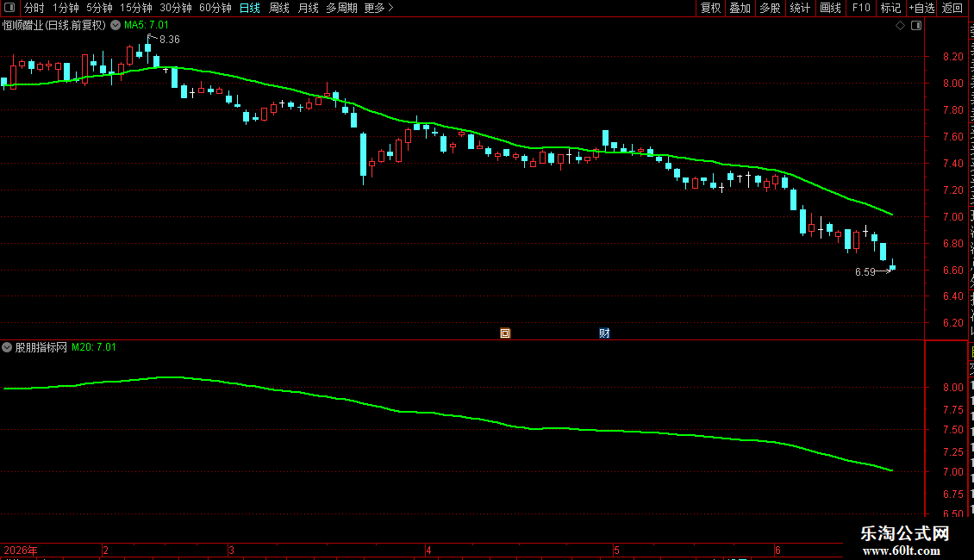Add stock via +自选 button

point(921,8)
